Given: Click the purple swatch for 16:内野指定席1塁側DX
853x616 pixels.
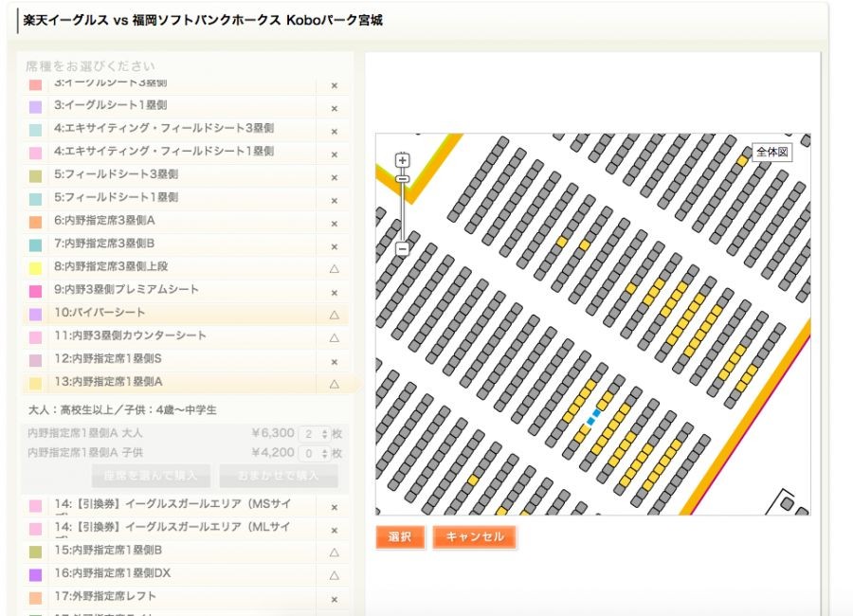Looking at the screenshot, I should 35,574.
